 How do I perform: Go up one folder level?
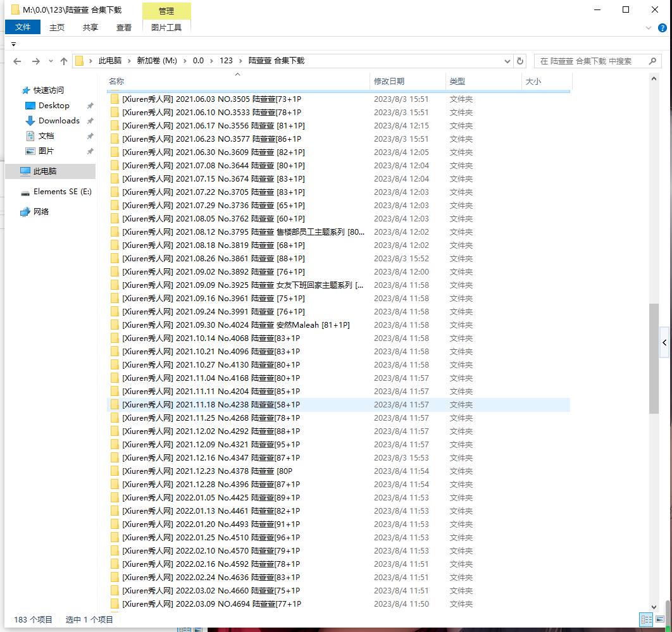64,61
